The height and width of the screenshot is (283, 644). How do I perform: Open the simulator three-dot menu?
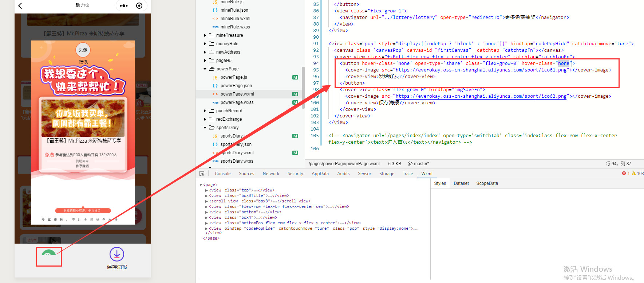coord(124,5)
